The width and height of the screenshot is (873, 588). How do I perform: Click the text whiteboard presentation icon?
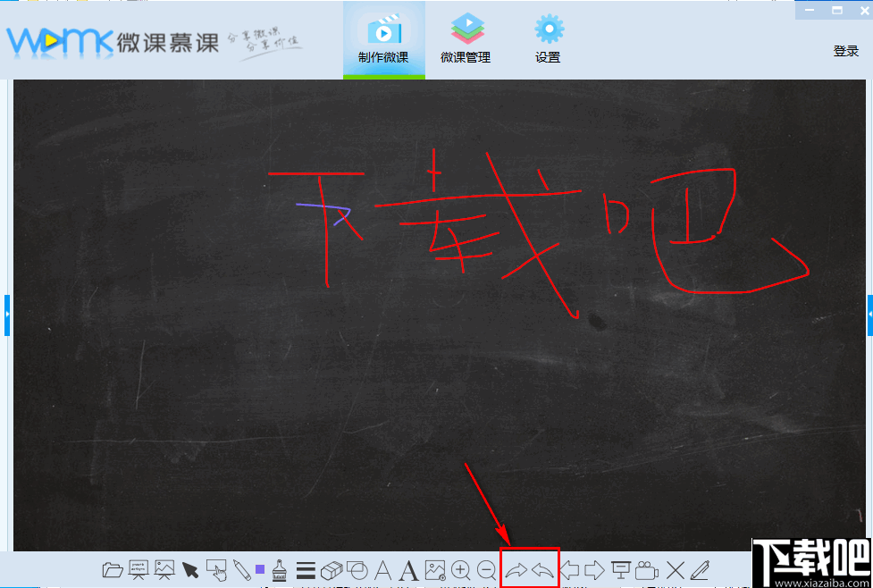(x=139, y=569)
